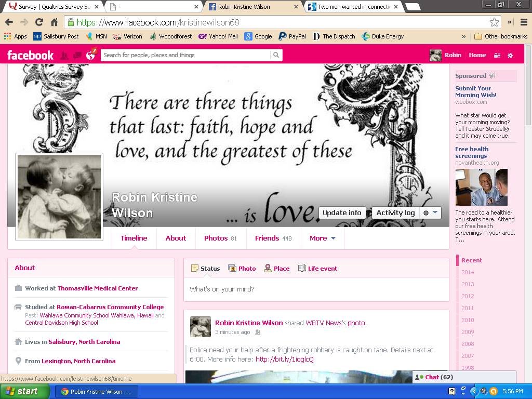532x399 pixels.
Task: Show hidden bookmarks overflow chevron
Action: [464, 36]
